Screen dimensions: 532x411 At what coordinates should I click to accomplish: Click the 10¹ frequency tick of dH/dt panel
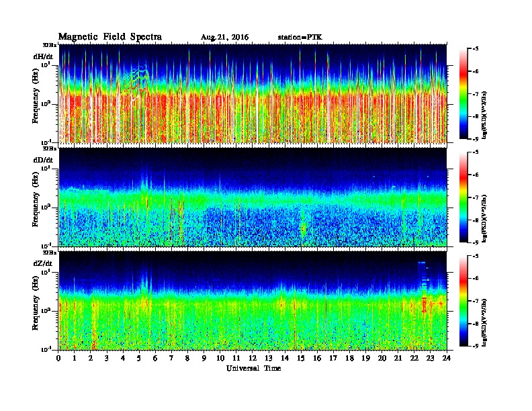[46, 64]
